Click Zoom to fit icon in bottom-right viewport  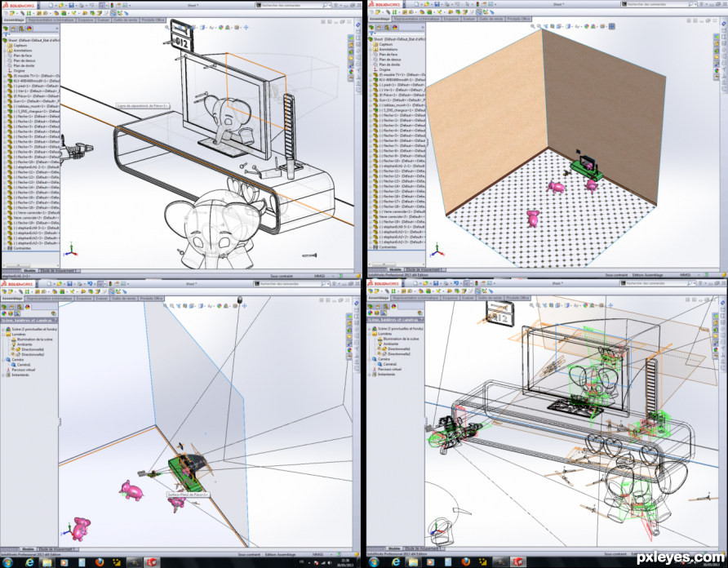(531, 305)
